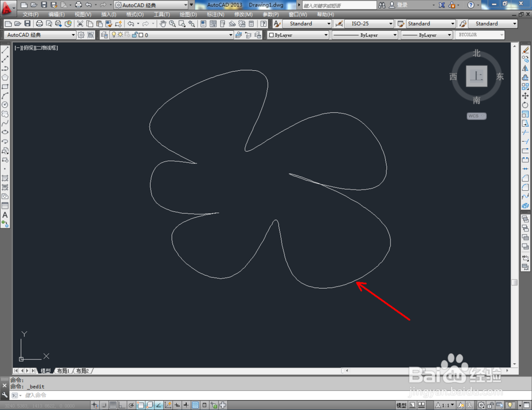This screenshot has width=532, height=410.
Task: Toggle Ortho mode in status bar
Action: (x=122, y=405)
